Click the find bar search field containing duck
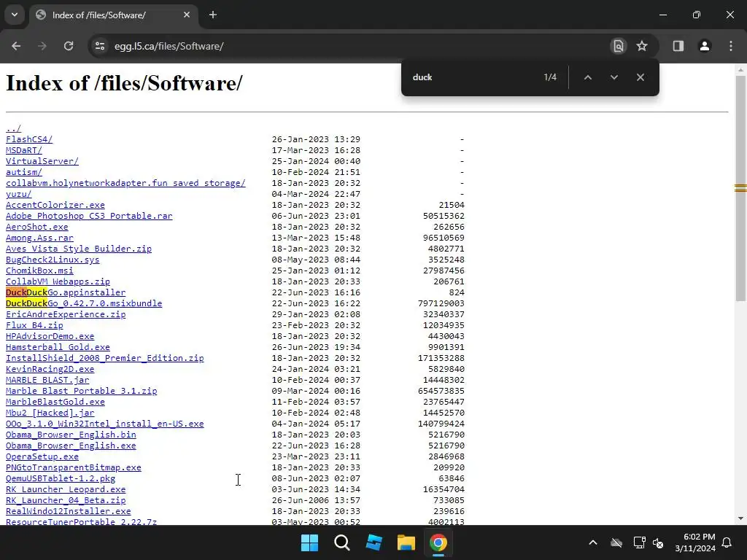 coord(473,77)
